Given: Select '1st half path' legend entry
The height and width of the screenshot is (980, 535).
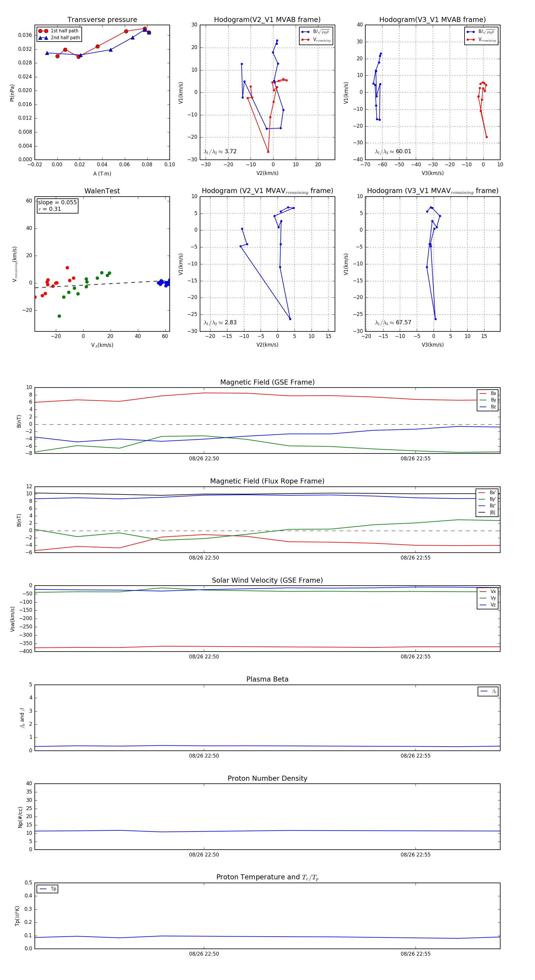Looking at the screenshot, I should 58,31.
